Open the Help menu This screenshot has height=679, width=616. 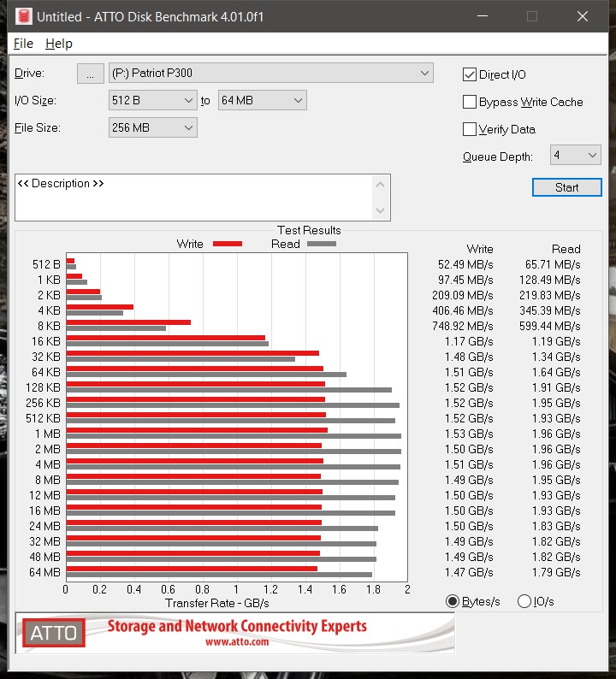coord(59,44)
